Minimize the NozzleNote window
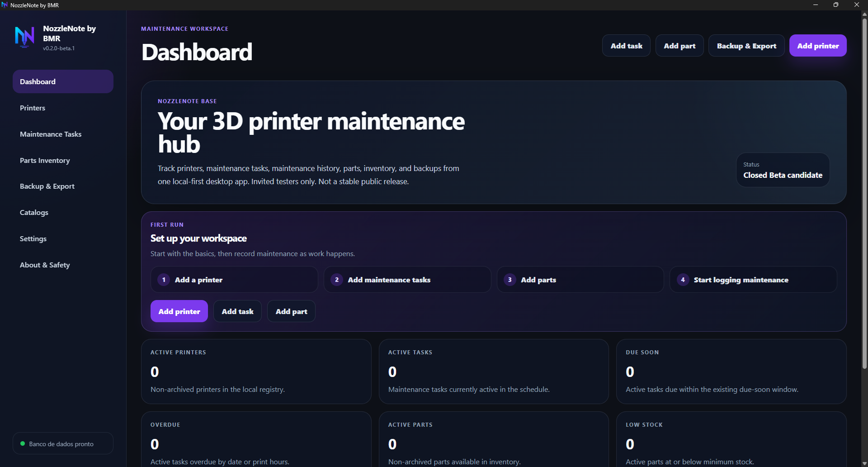 pyautogui.click(x=816, y=5)
